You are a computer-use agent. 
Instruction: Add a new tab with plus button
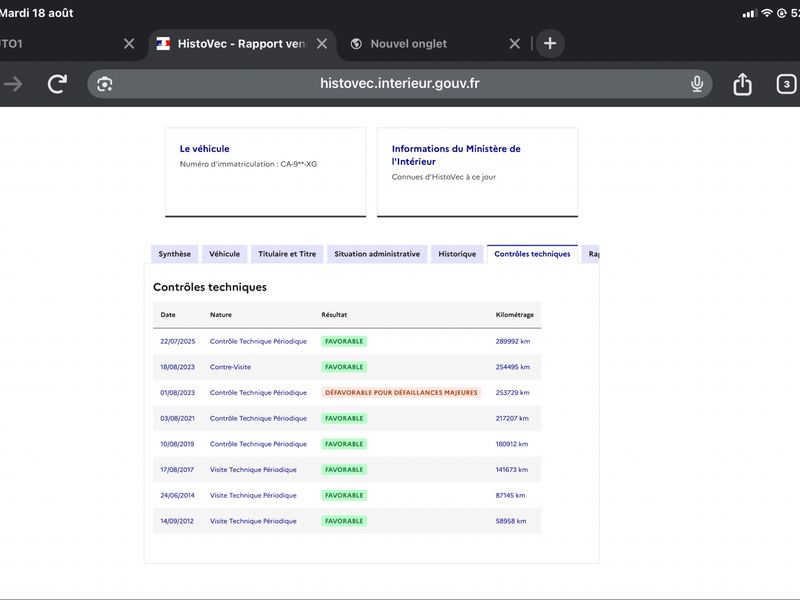coord(549,43)
